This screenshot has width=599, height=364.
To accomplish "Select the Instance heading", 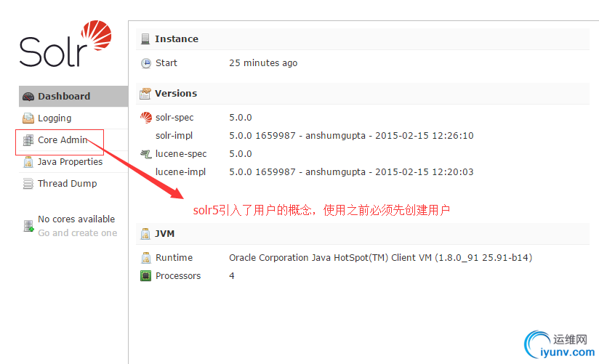I will click(x=177, y=39).
